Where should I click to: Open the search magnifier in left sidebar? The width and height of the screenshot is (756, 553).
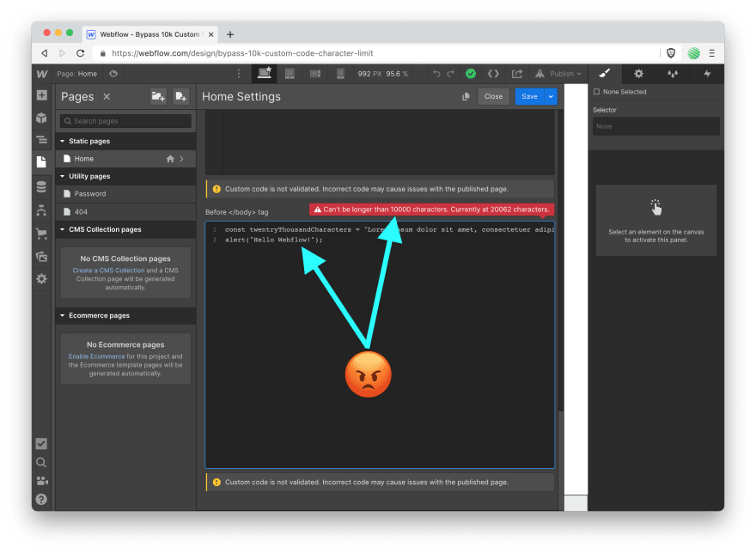41,462
